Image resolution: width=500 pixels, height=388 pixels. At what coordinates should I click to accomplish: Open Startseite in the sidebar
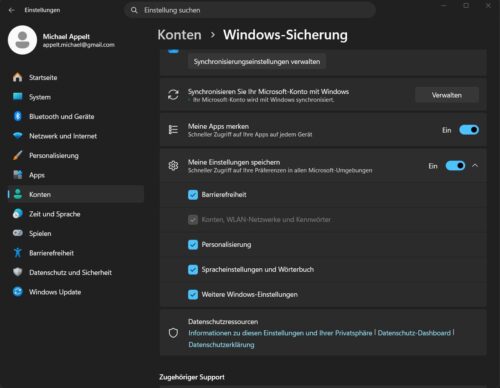(x=76, y=77)
